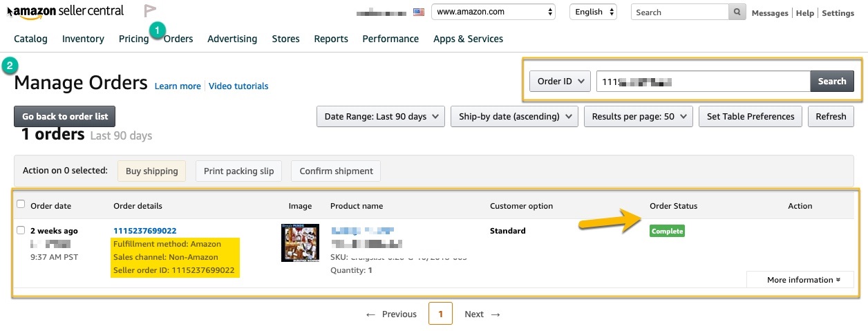Open the Results per page dropdown
This screenshot has width=868, height=331.
coord(639,116)
